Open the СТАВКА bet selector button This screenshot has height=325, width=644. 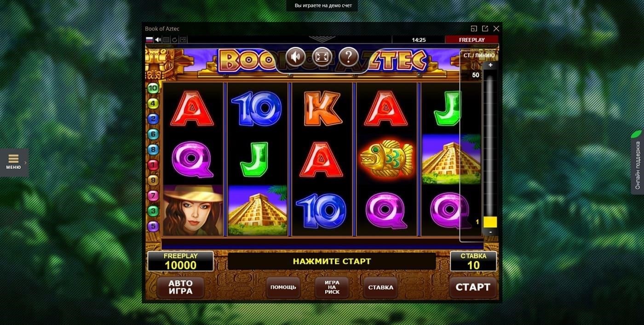pyautogui.click(x=380, y=287)
